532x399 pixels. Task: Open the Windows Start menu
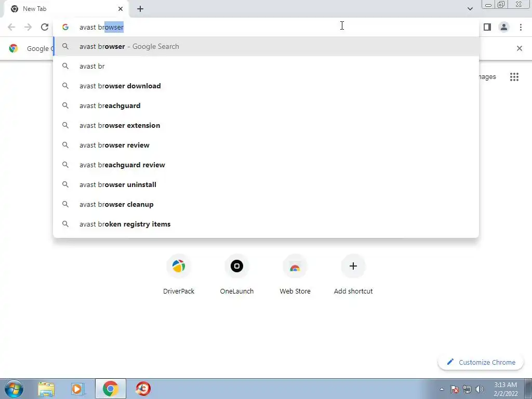pos(14,389)
